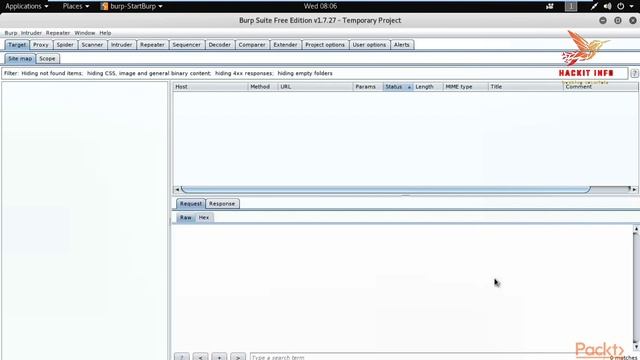The height and width of the screenshot is (360, 640).
Task: Sort table by Title column
Action: point(525,87)
